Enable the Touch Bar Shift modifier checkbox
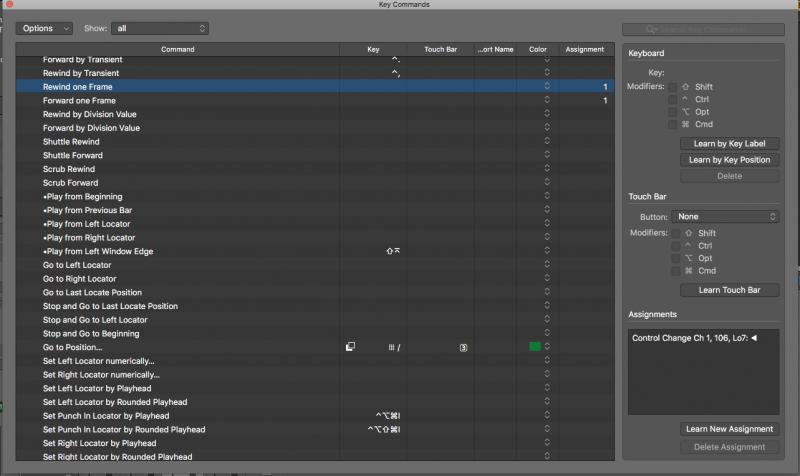Screen dimensions: 800x476 click(x=676, y=233)
